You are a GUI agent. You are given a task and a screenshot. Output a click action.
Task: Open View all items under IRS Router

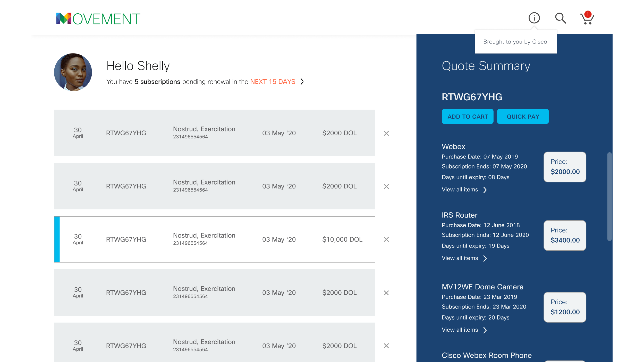point(460,258)
